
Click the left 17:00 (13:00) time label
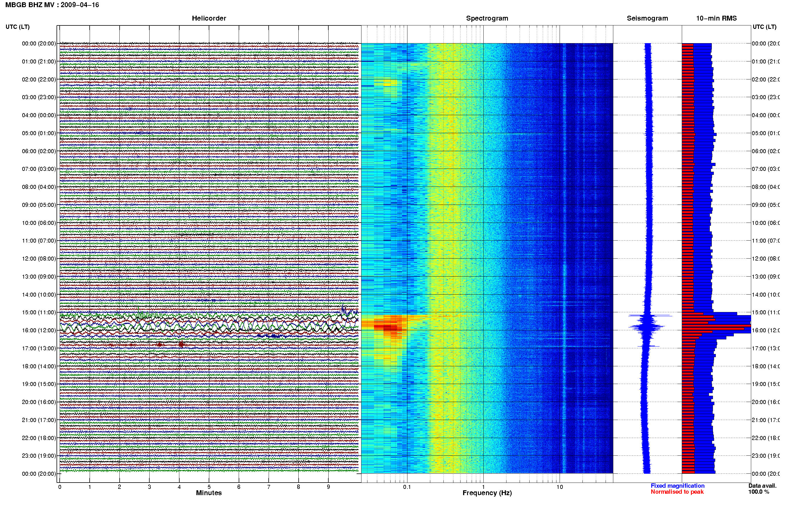pos(39,348)
